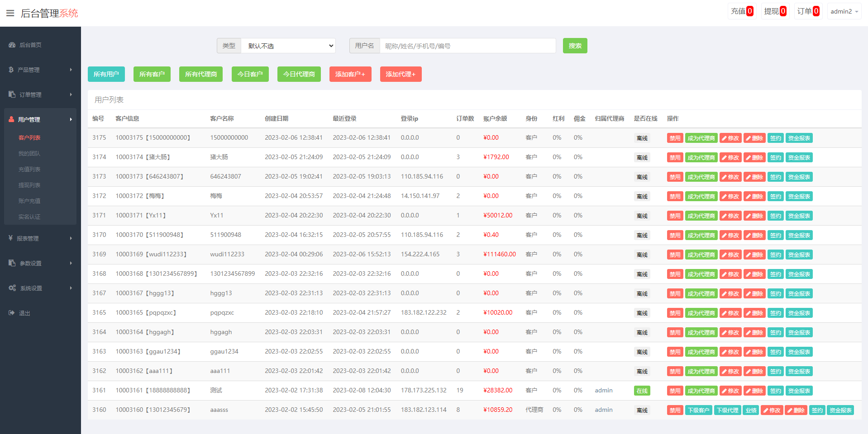Screen dimensions: 868x434
Task: Open 实名认证 in the sidebar submenu
Action: point(29,217)
